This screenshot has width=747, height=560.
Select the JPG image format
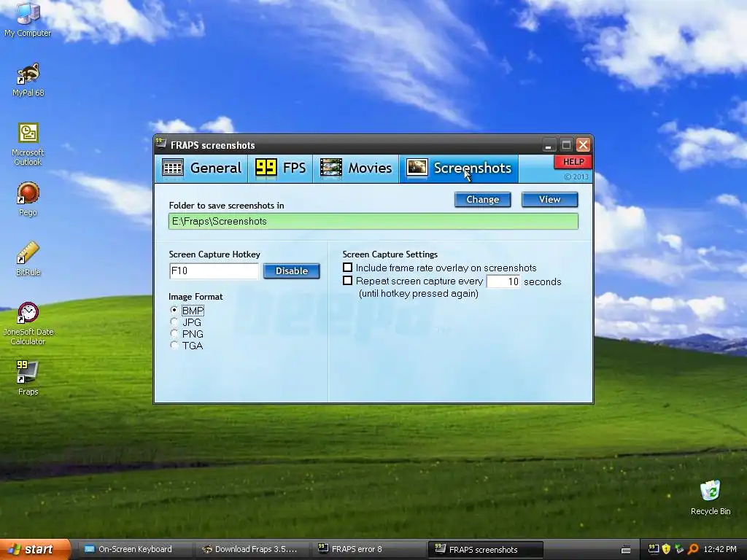(x=174, y=322)
